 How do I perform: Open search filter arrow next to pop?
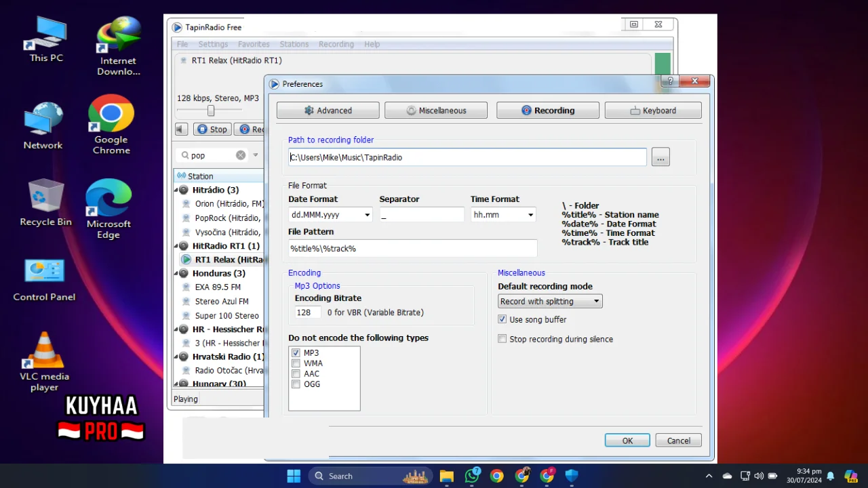point(256,155)
